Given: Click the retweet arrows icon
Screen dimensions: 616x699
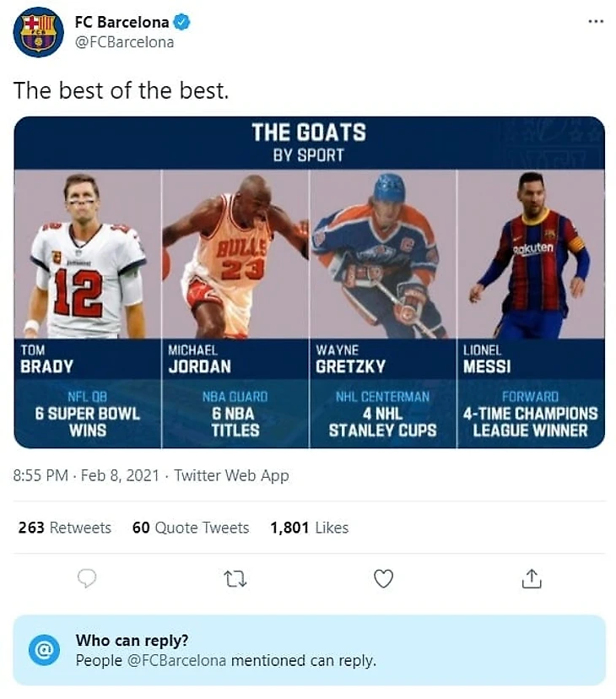Looking at the screenshot, I should coord(234,578).
